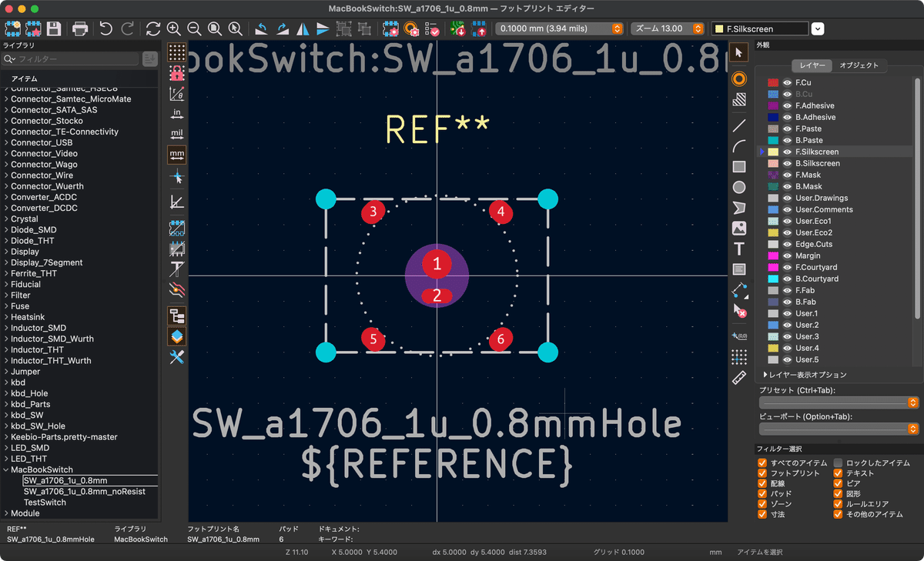Select the Draw circle tool

(x=739, y=187)
